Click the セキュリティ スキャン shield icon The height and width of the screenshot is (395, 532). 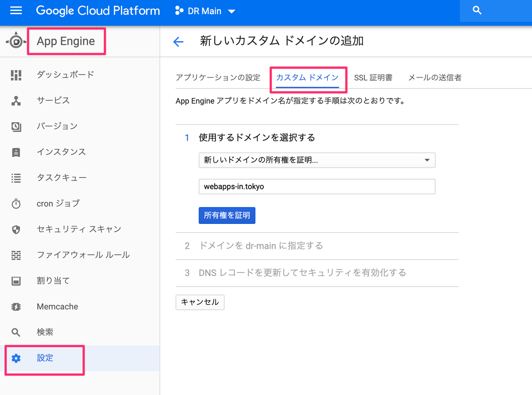pos(16,229)
